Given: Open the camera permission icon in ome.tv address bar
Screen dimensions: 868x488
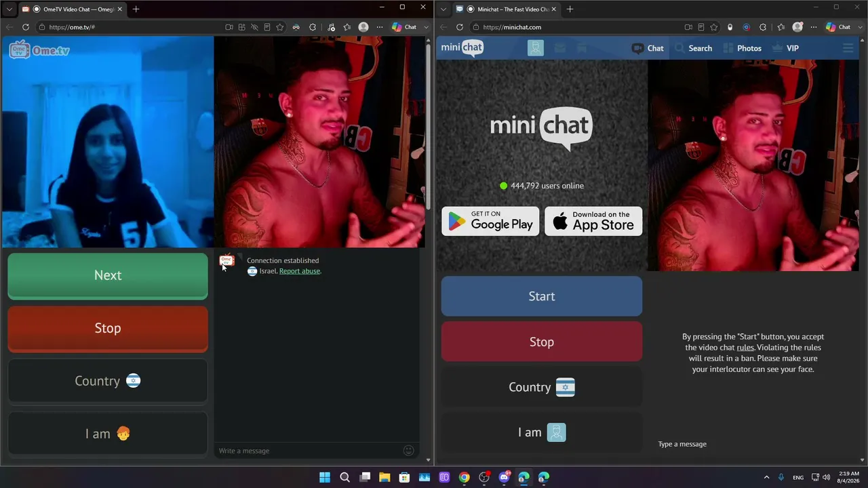Looking at the screenshot, I should tap(229, 27).
